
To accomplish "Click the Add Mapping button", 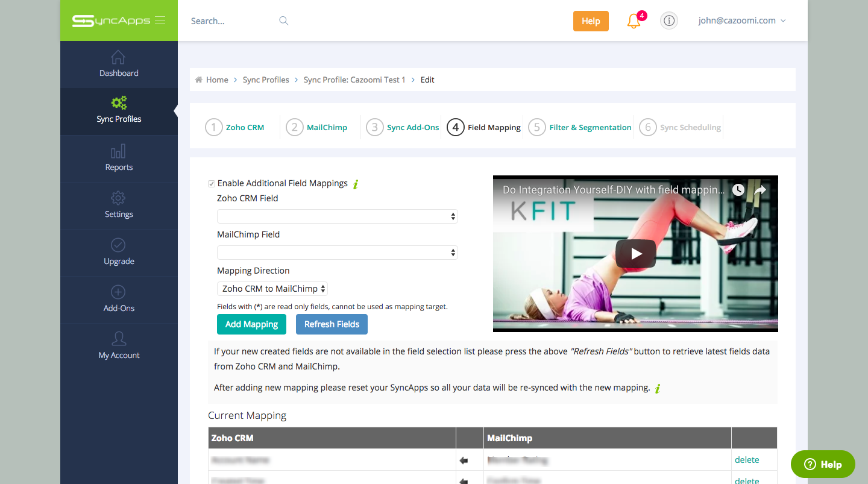I will pyautogui.click(x=251, y=324).
